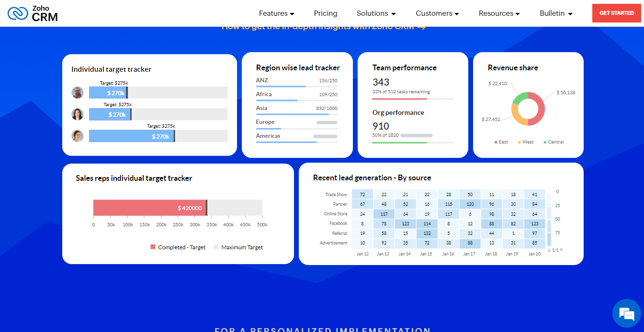Click the Americas region label
The width and height of the screenshot is (644, 332).
point(268,136)
